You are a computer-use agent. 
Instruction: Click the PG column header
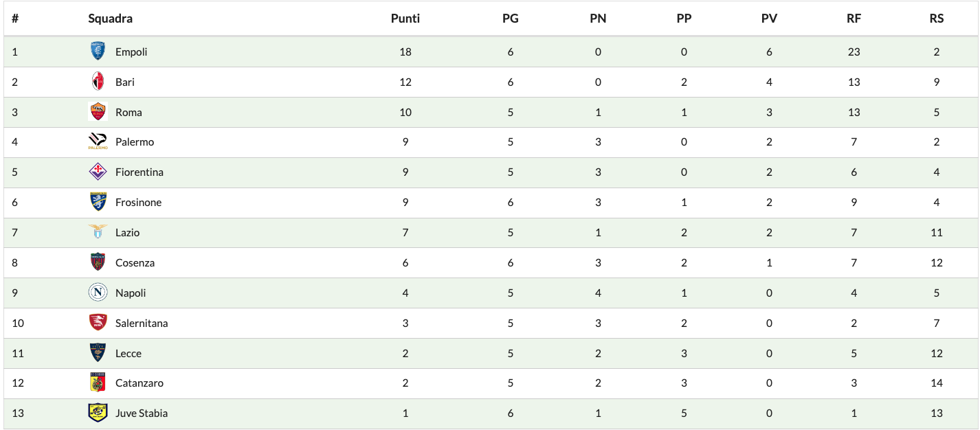coord(510,19)
